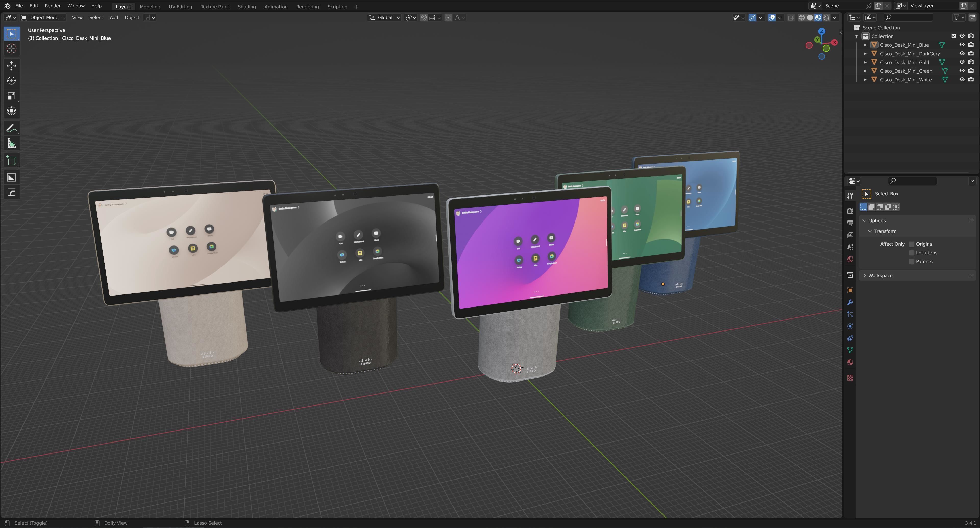Open the Render properties tab
This screenshot has height=528, width=980.
point(850,211)
